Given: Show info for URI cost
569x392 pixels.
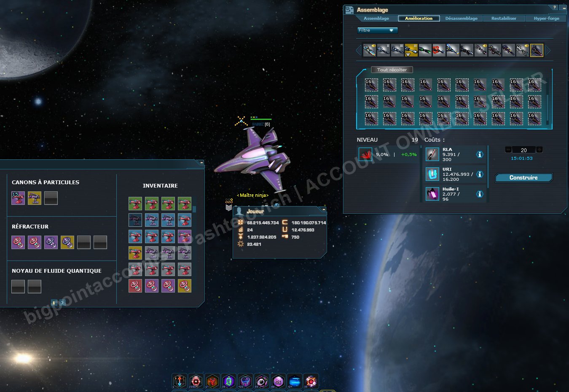Looking at the screenshot, I should point(480,175).
